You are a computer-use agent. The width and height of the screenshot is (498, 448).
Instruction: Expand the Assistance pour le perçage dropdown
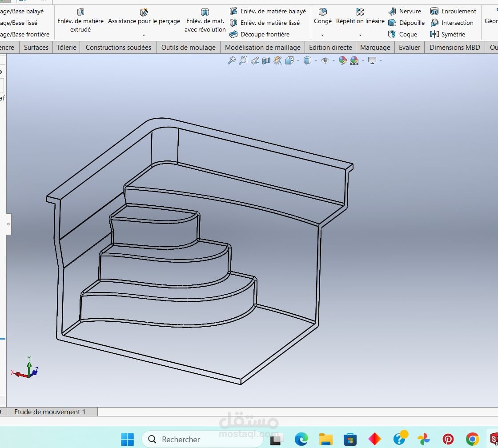pos(144,35)
